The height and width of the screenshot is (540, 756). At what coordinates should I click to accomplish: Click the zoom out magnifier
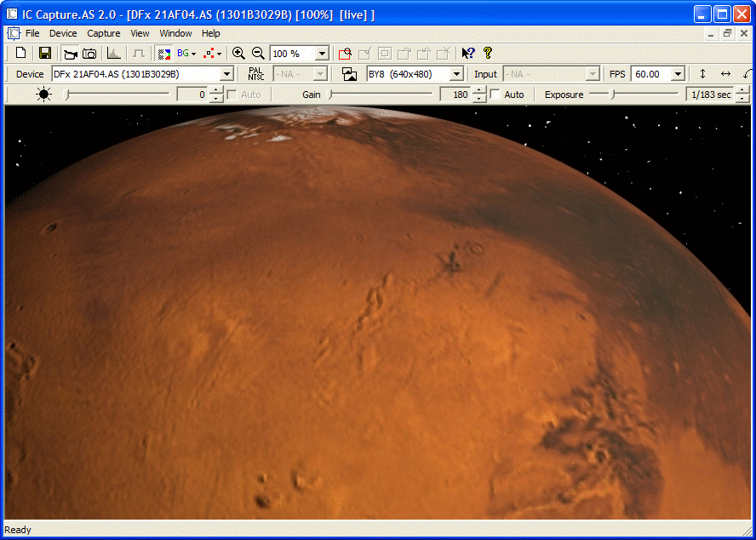click(x=258, y=54)
